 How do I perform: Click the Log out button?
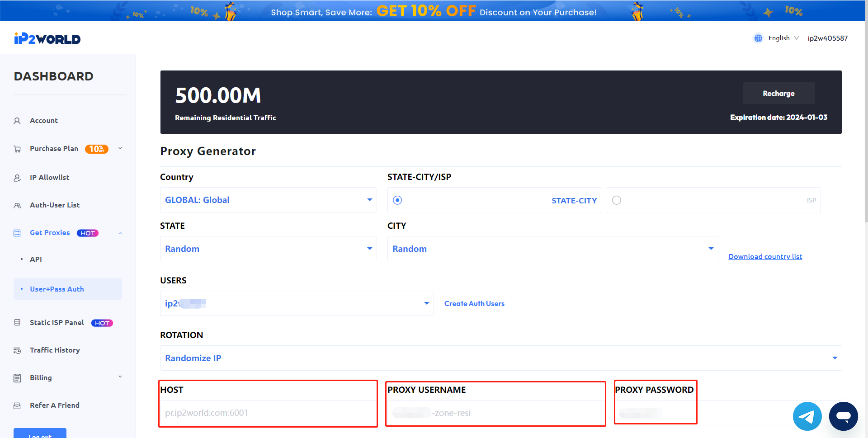click(x=40, y=433)
